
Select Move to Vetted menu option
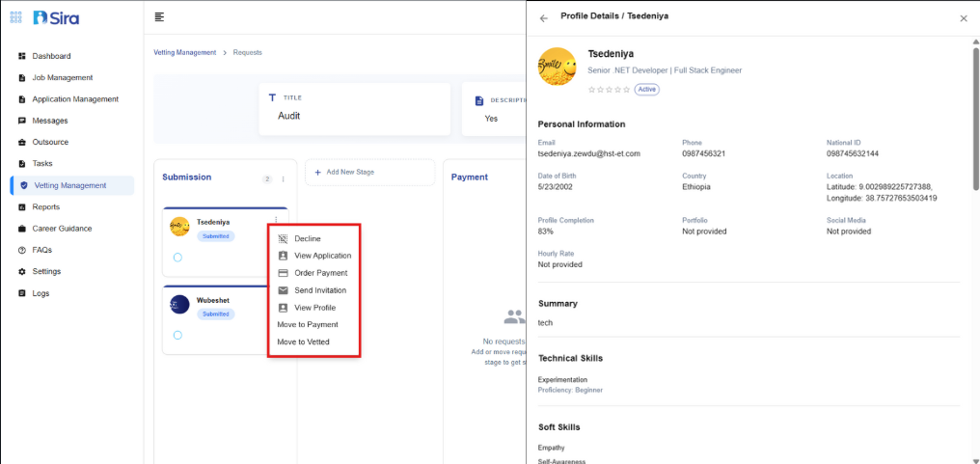click(303, 342)
